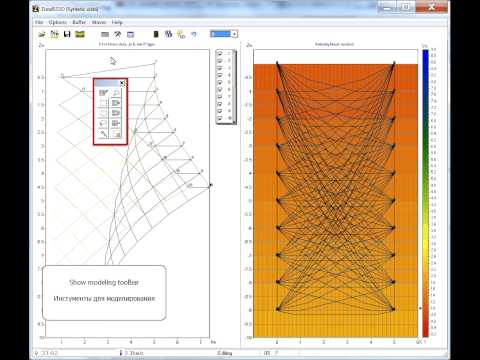
Task: Click the open file folder icon
Action: point(42,34)
